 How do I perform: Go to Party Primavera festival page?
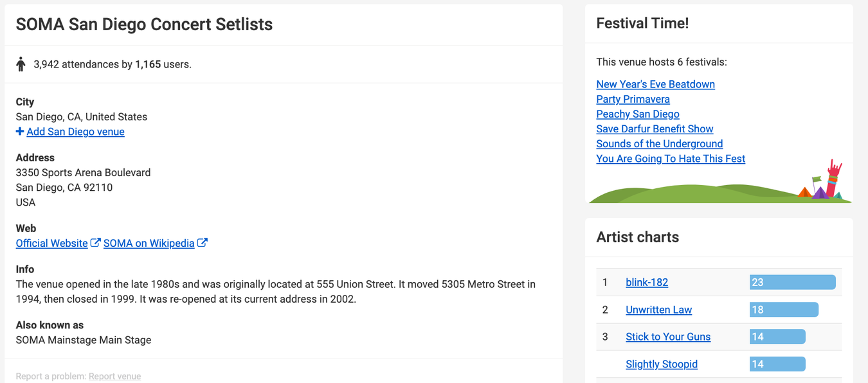pyautogui.click(x=633, y=99)
